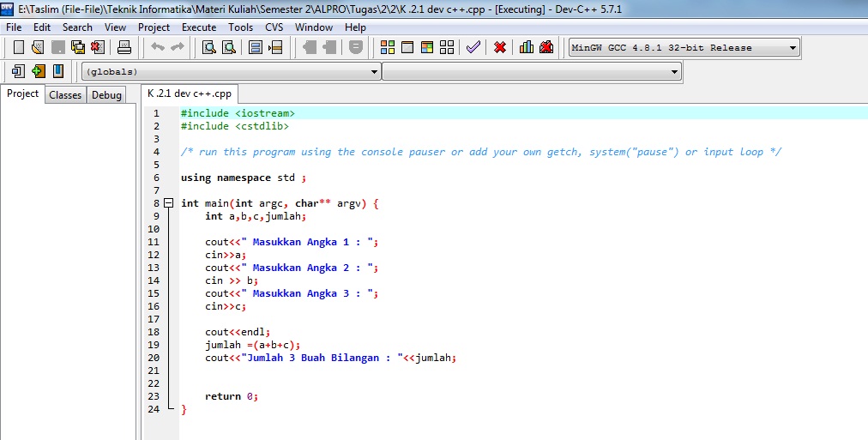Screen dimensions: 868x440
Task: Open the Edit menu
Action: pyautogui.click(x=41, y=27)
